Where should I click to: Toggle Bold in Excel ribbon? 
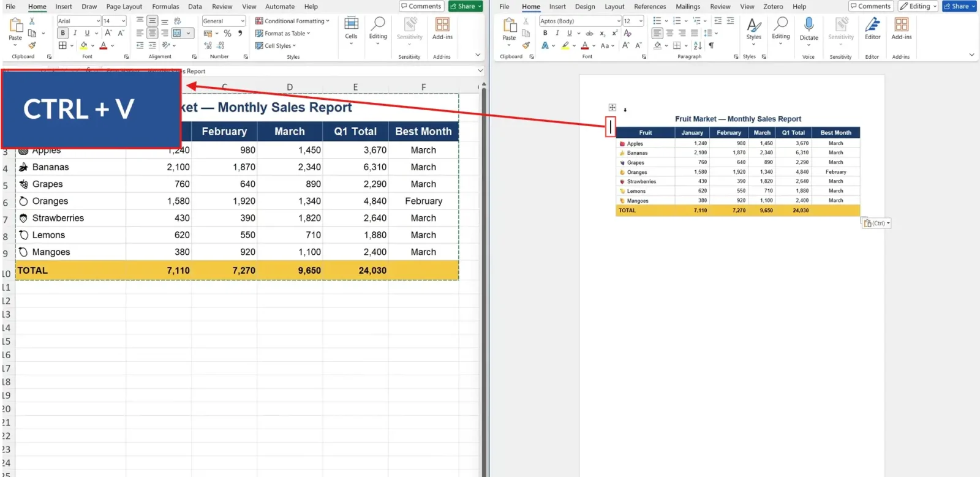pos(62,33)
